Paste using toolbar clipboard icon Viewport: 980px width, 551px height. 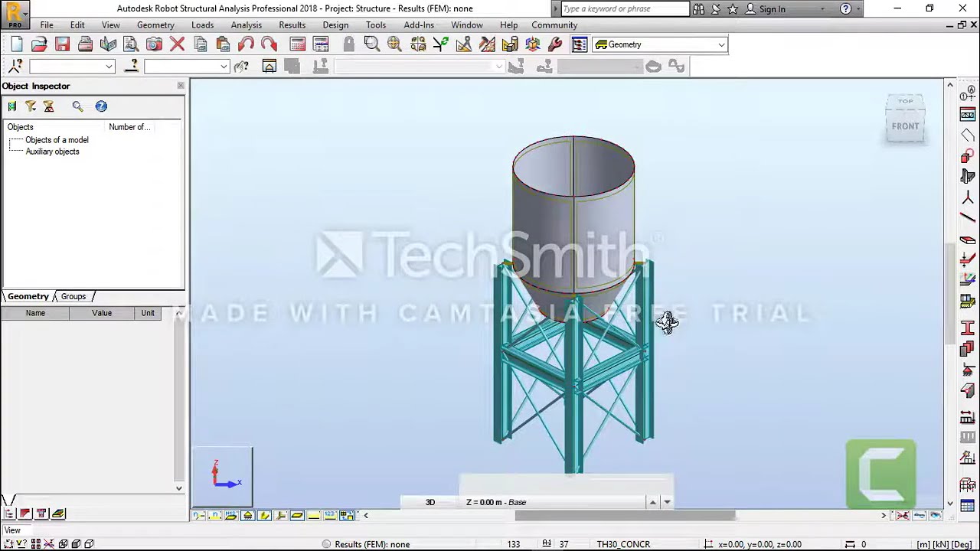coord(223,44)
